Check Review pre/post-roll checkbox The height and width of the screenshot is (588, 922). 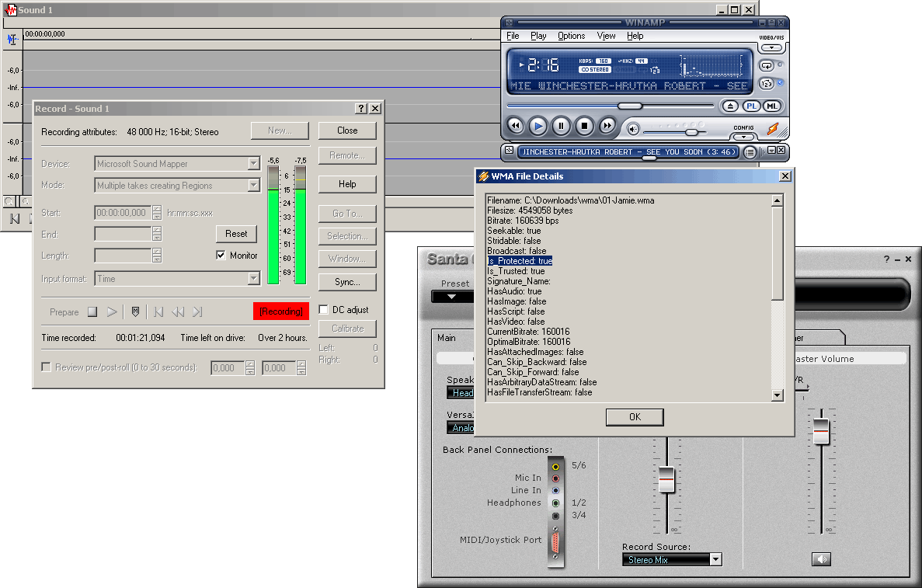click(x=46, y=367)
